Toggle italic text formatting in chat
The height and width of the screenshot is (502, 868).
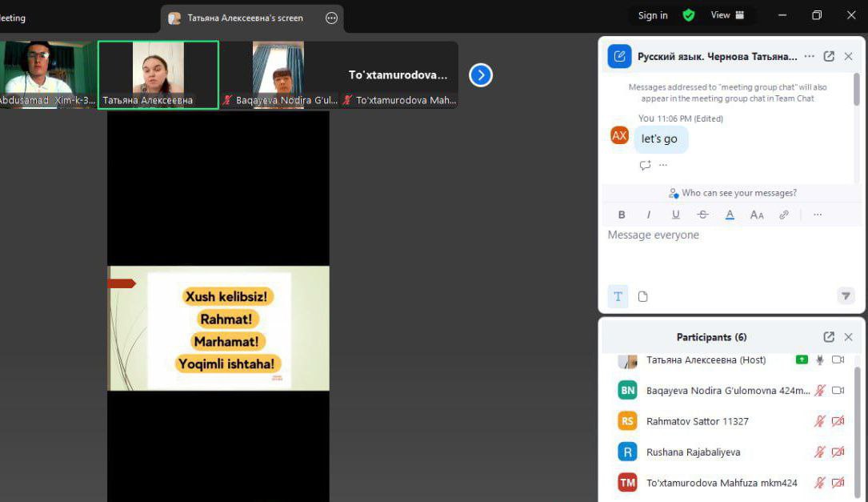pos(649,215)
